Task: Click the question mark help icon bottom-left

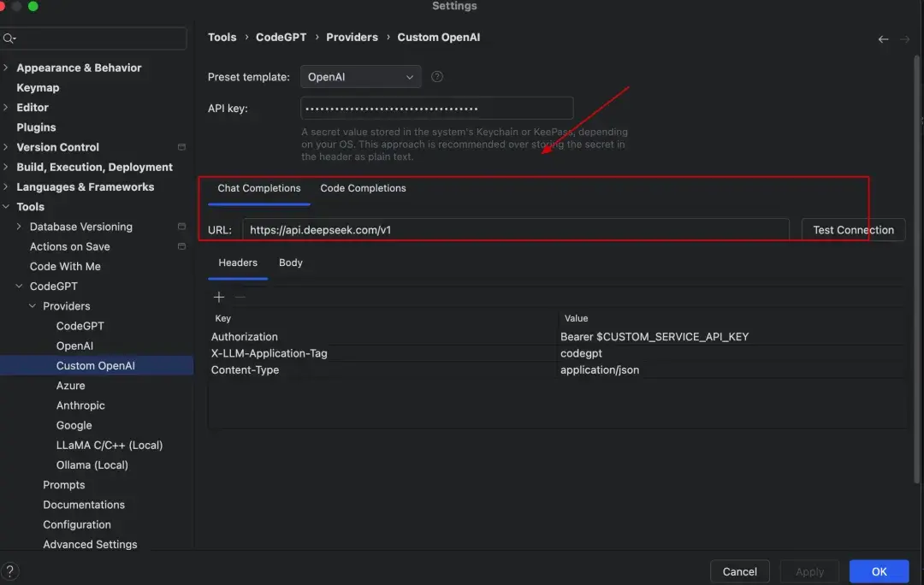Action: point(10,570)
